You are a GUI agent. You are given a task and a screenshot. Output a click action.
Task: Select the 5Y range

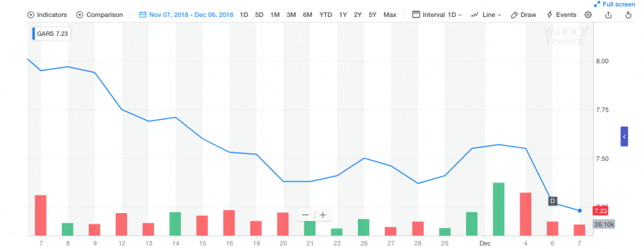(372, 15)
